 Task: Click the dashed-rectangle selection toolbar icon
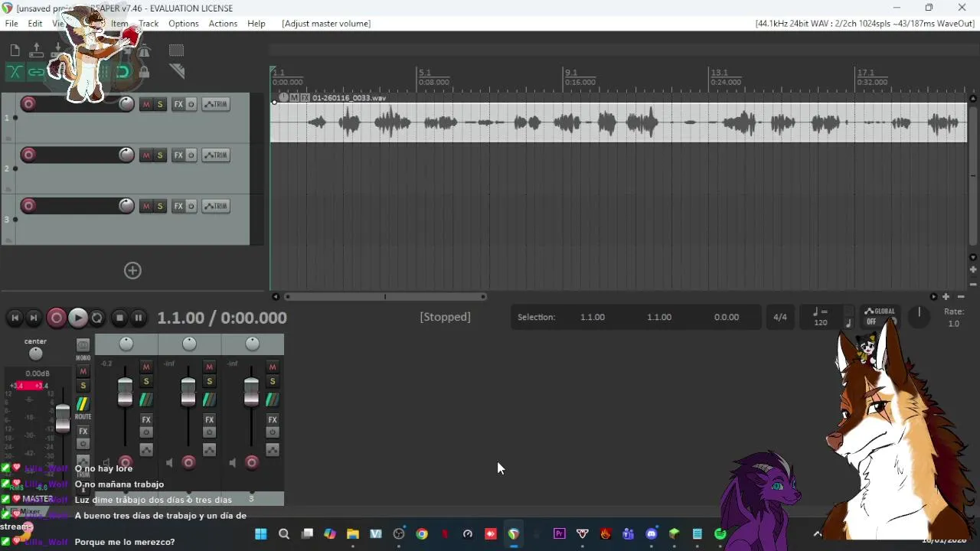pyautogui.click(x=176, y=51)
